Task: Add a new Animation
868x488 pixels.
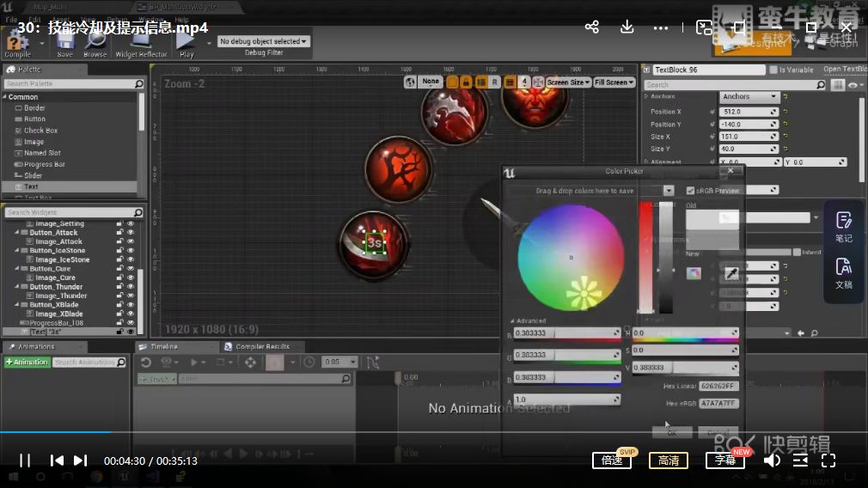Action: click(x=27, y=363)
